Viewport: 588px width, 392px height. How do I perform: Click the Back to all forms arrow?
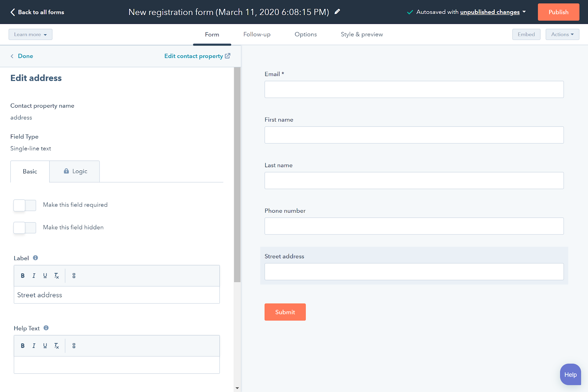click(13, 12)
